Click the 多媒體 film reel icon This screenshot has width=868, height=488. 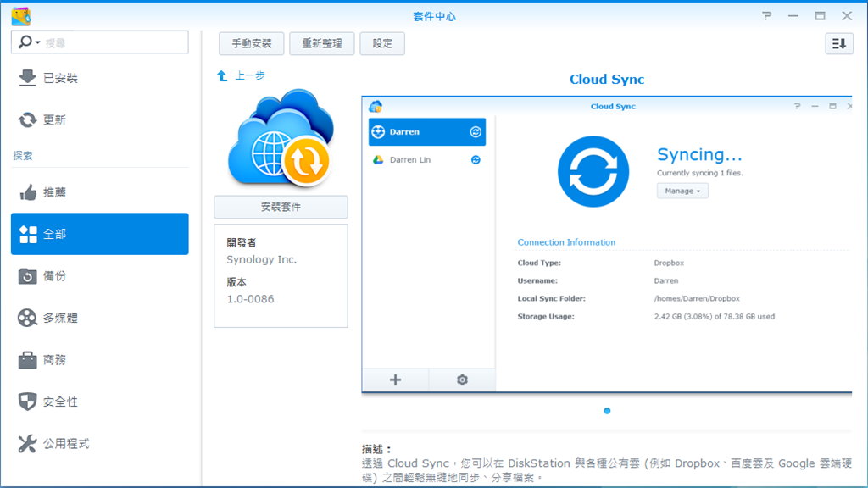[x=27, y=318]
